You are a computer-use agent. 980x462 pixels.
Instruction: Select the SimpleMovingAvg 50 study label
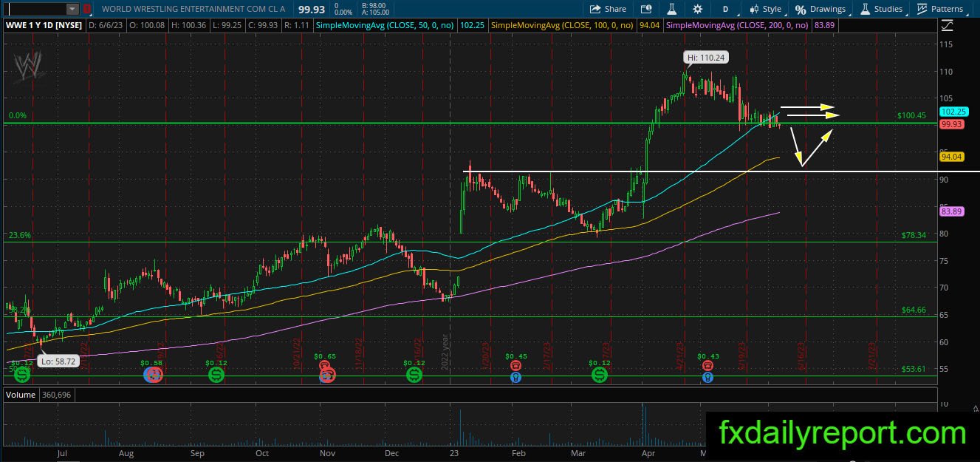click(386, 24)
